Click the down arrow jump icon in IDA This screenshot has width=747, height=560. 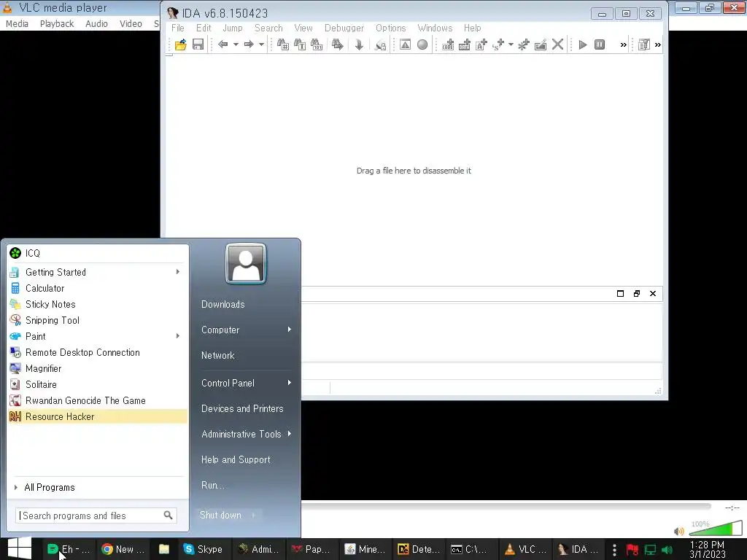[x=359, y=44]
